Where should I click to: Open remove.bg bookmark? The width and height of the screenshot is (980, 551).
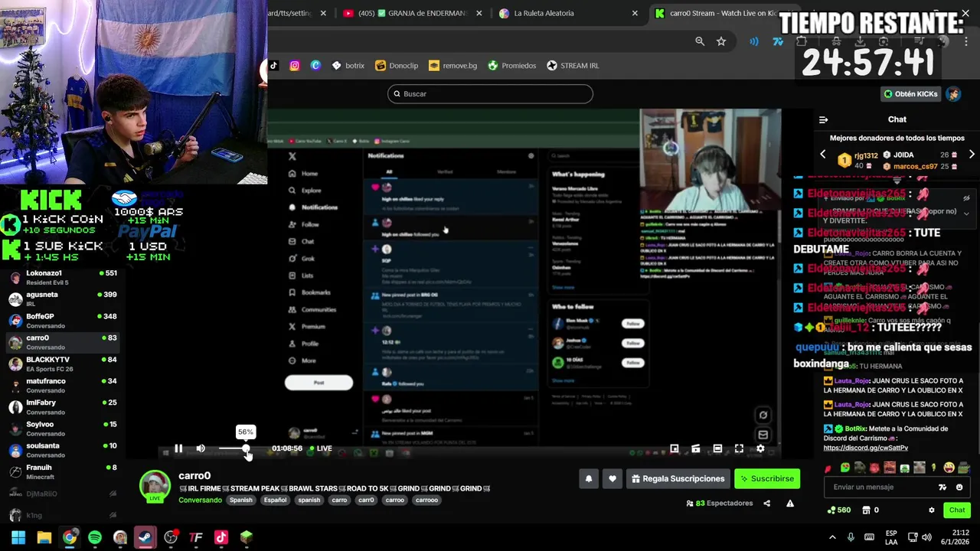pyautogui.click(x=452, y=66)
